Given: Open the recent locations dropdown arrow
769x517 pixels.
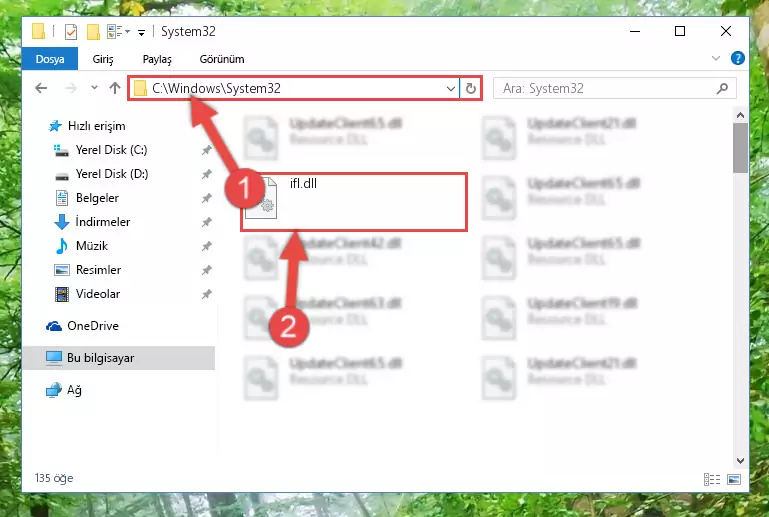Looking at the screenshot, I should point(94,88).
